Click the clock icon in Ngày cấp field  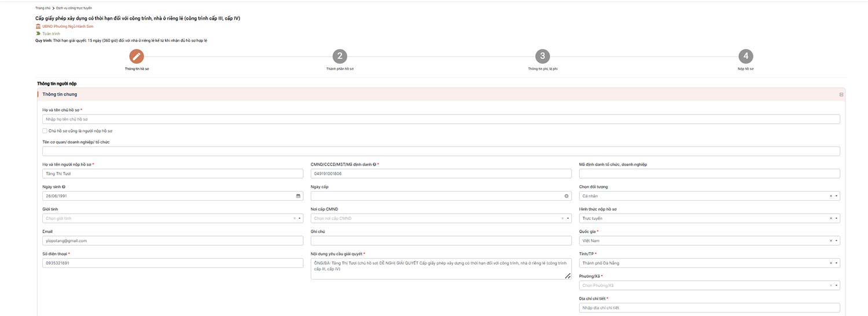567,196
